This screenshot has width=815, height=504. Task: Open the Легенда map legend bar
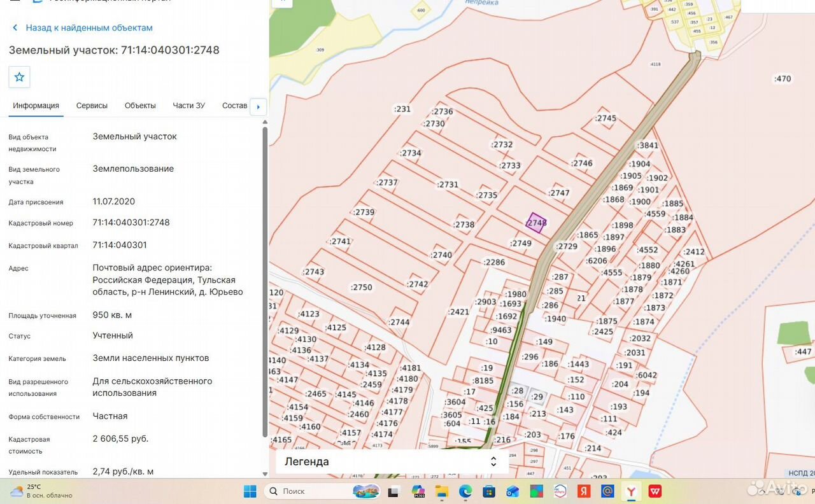[392, 462]
